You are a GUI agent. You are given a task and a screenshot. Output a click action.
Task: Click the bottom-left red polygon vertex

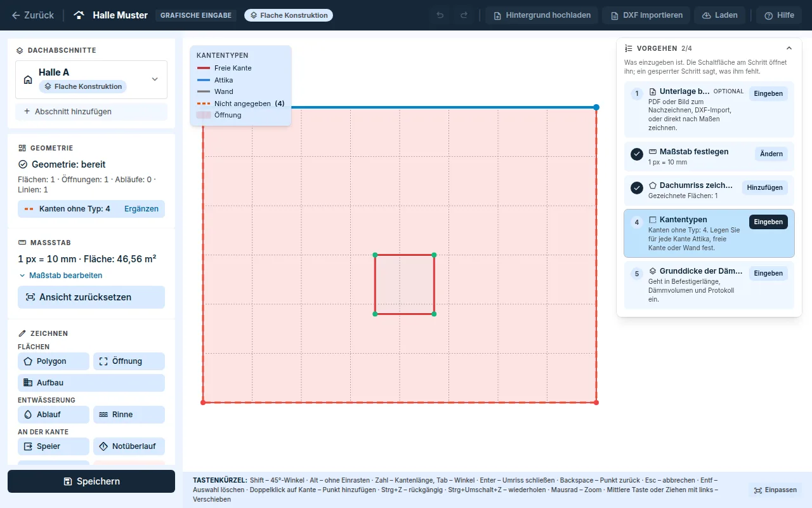click(203, 402)
